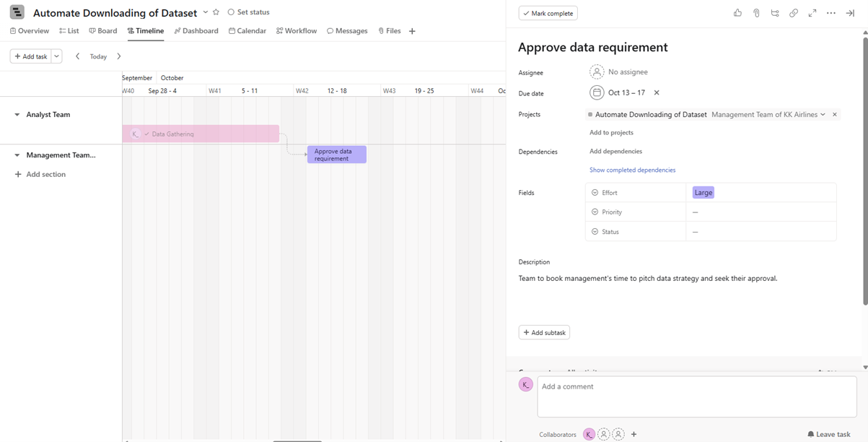Switch to the Board tab
The width and height of the screenshot is (868, 442).
tap(103, 31)
